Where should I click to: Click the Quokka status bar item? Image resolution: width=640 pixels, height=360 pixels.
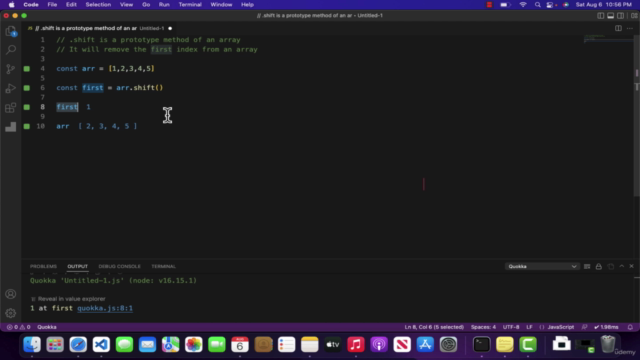pyautogui.click(x=47, y=327)
